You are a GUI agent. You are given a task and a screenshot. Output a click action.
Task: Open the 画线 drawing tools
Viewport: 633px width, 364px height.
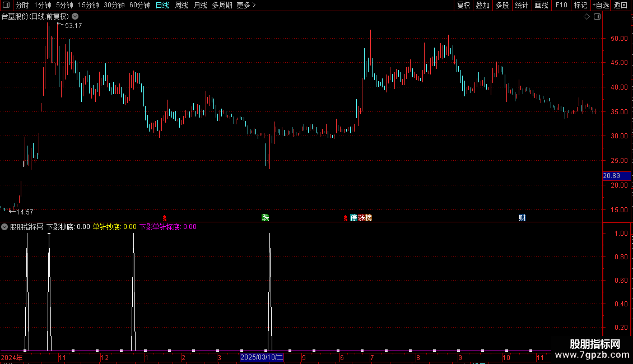pos(541,5)
